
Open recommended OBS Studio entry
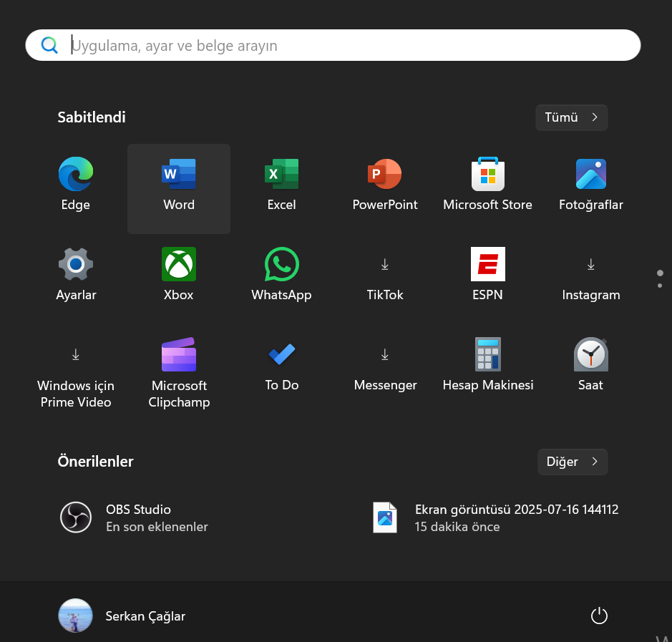pyautogui.click(x=136, y=517)
